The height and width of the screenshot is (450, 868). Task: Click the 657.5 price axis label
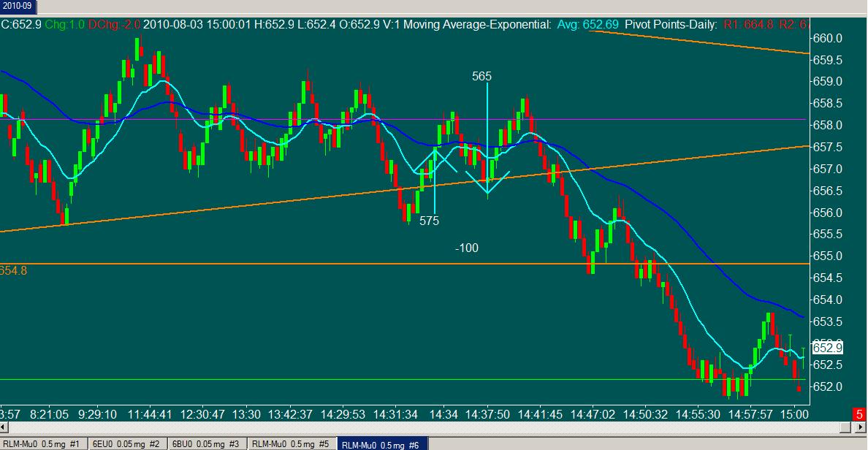coord(827,148)
